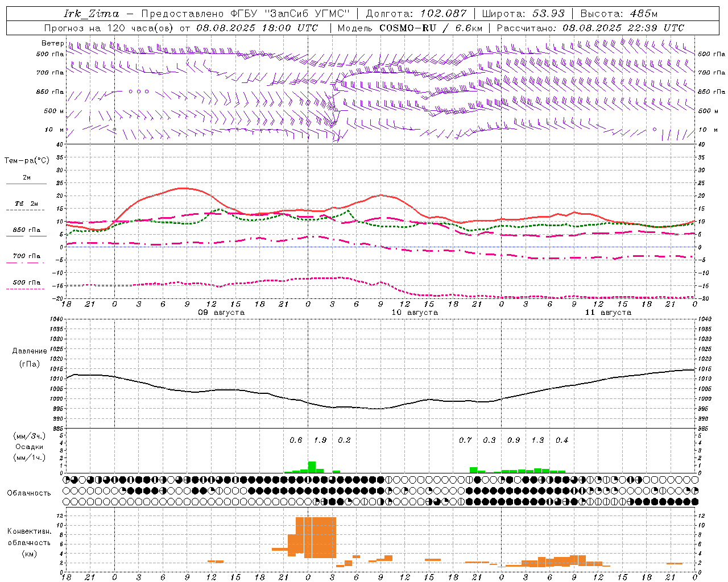Click the '(мм/1ч.)' precipitation unit label
The height and width of the screenshot is (582, 728).
[x=30, y=458]
